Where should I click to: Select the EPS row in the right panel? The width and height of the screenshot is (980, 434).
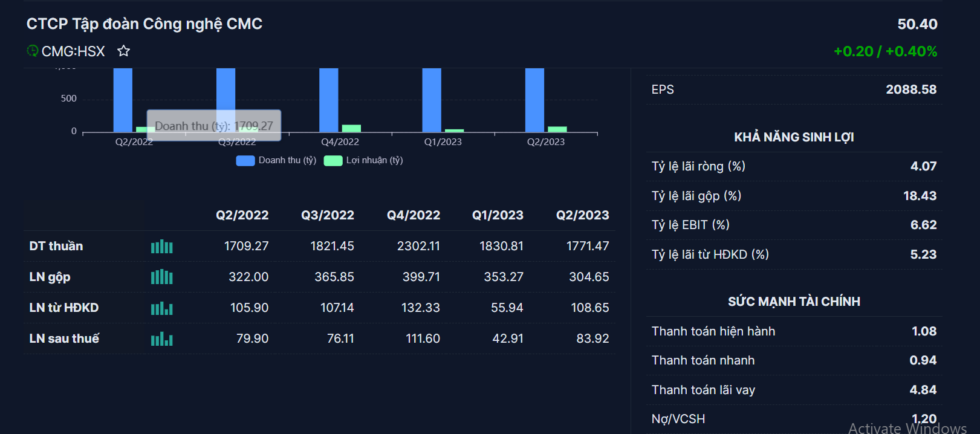point(794,89)
